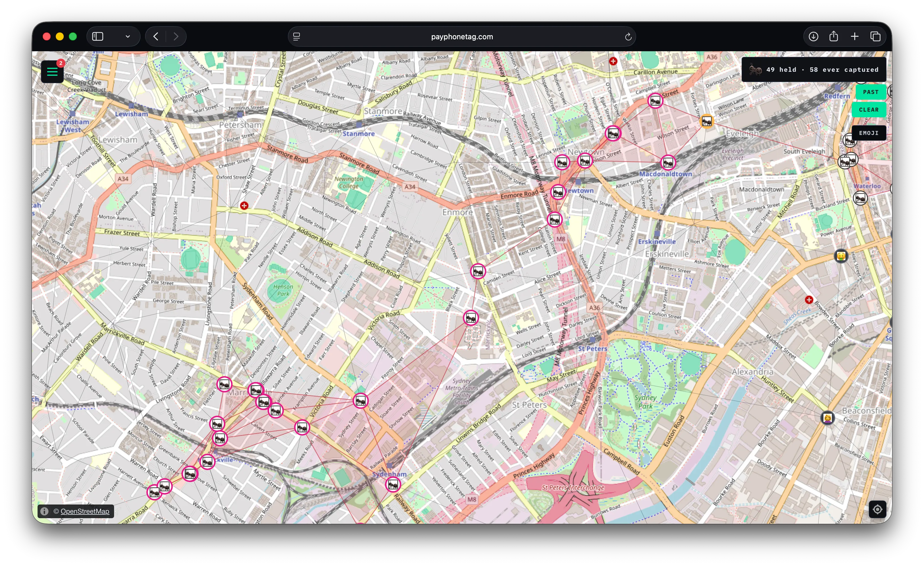Click the Petersham suburb label
This screenshot has width=924, height=566.
point(240,125)
